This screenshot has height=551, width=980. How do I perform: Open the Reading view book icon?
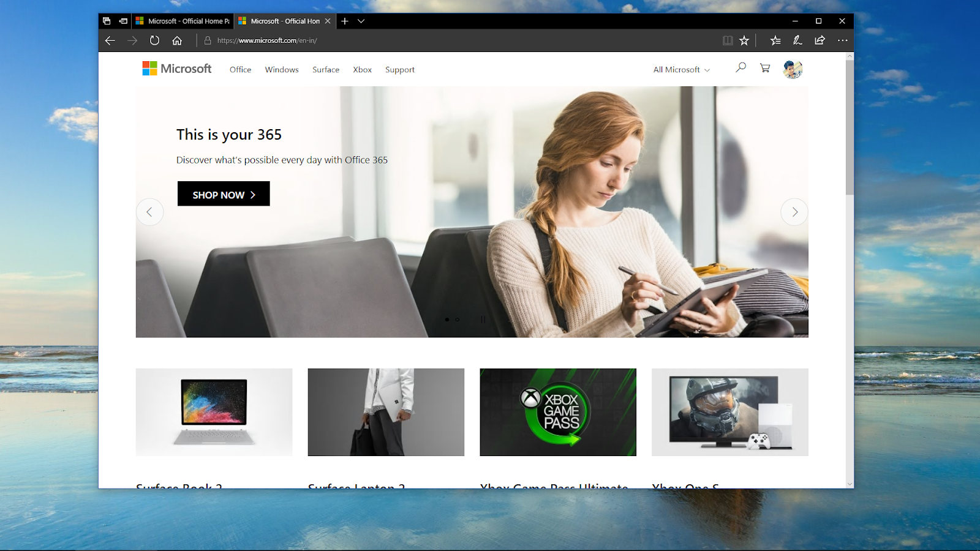728,40
